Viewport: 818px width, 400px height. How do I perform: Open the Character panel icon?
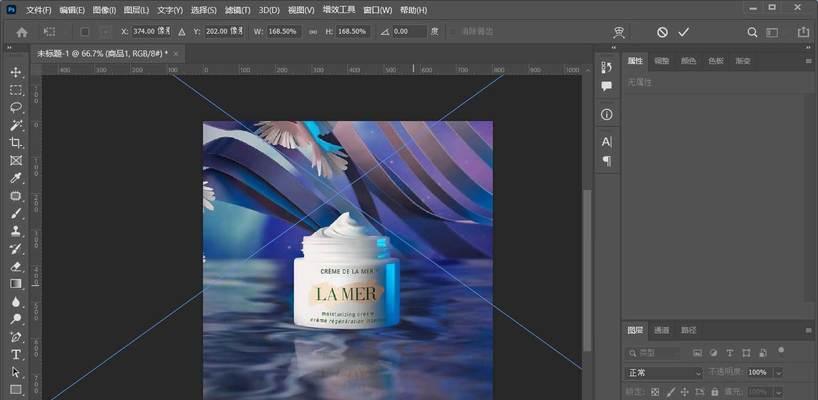tap(607, 142)
